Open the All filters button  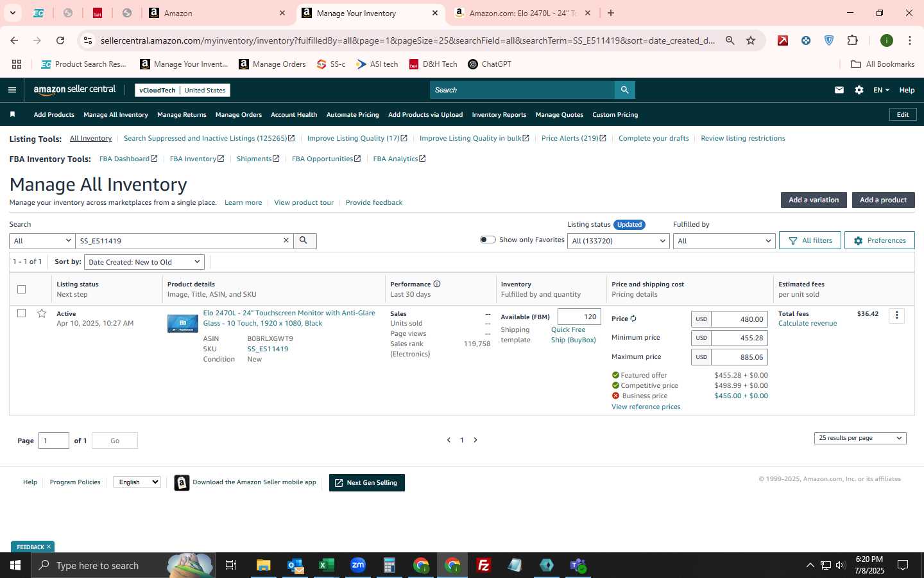pos(810,240)
